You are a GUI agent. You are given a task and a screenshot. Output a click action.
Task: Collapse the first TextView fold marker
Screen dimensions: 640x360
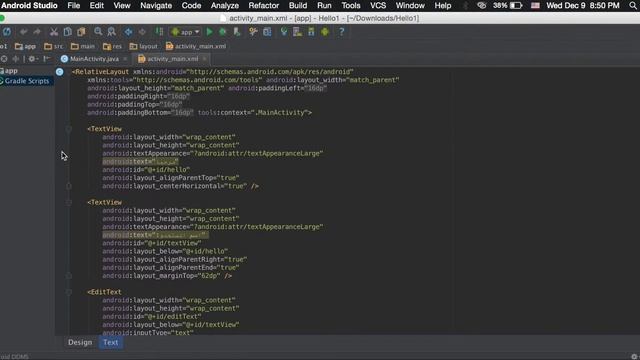coord(69,129)
